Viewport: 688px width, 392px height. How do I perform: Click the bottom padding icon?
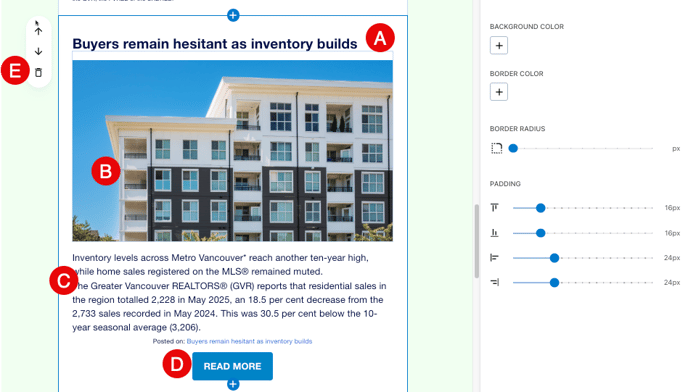tap(494, 233)
